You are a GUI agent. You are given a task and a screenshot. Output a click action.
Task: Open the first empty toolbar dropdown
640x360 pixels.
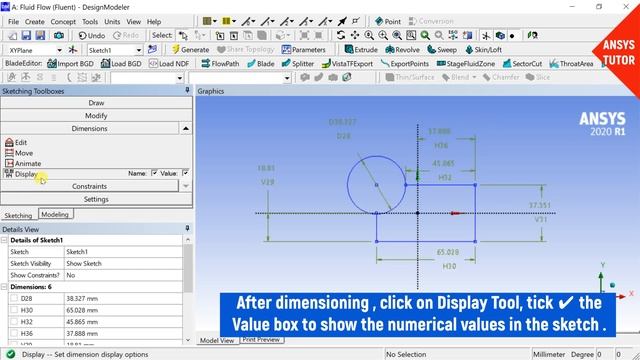(x=180, y=78)
